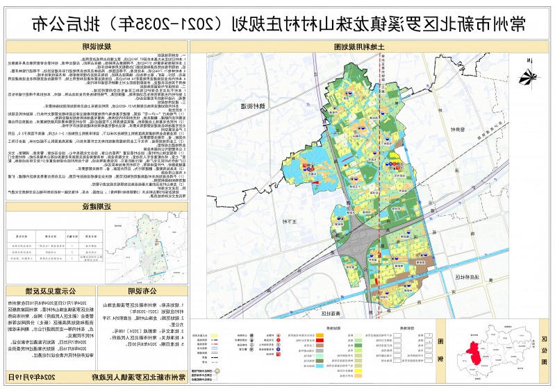Click the 近期建设 section header
The width and height of the screenshot is (555, 392).
97,207
